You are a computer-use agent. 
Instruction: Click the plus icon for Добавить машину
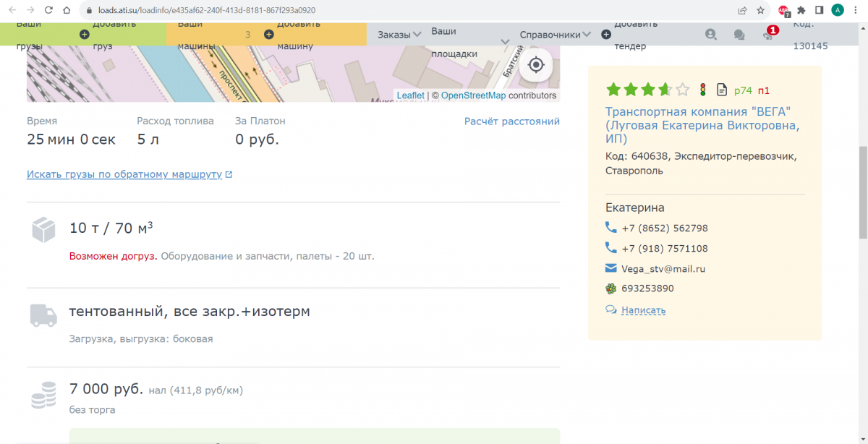[x=269, y=35]
